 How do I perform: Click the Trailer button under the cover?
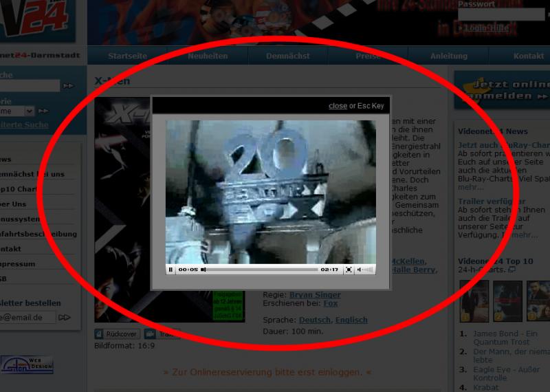162,334
